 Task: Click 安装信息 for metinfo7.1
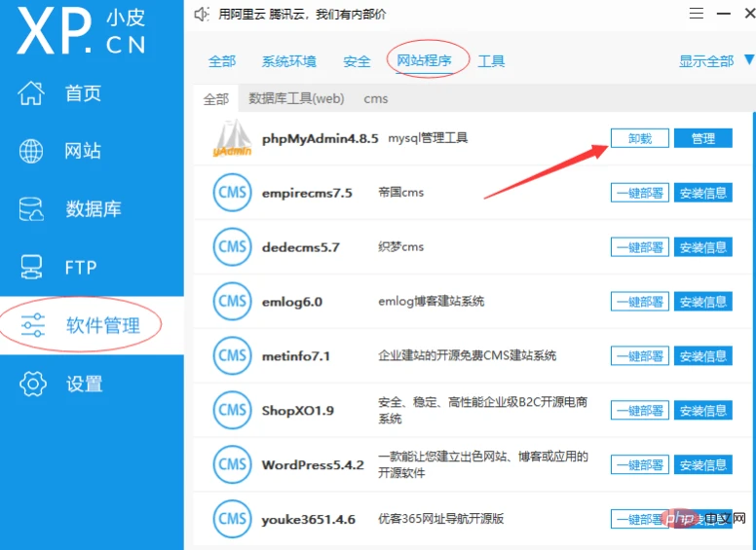tap(703, 356)
